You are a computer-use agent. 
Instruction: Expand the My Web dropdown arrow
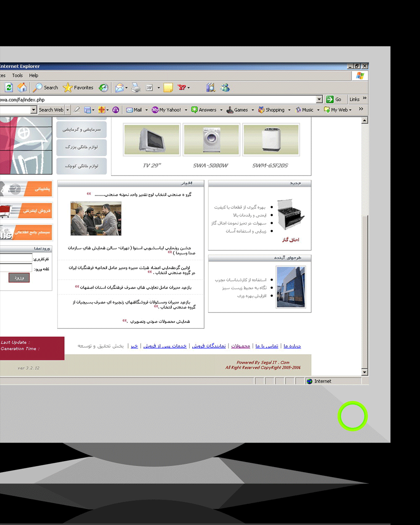[350, 110]
